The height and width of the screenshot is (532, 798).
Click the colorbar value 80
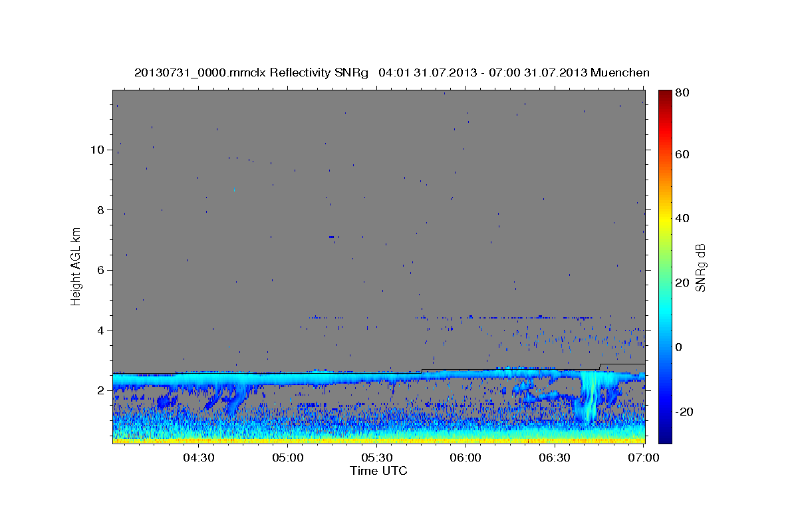pyautogui.click(x=683, y=92)
